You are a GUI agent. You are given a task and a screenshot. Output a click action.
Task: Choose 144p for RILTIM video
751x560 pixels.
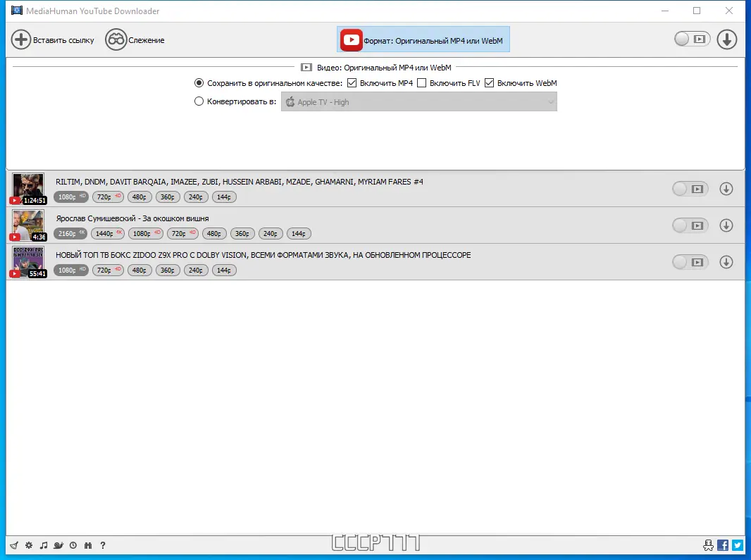(x=224, y=197)
